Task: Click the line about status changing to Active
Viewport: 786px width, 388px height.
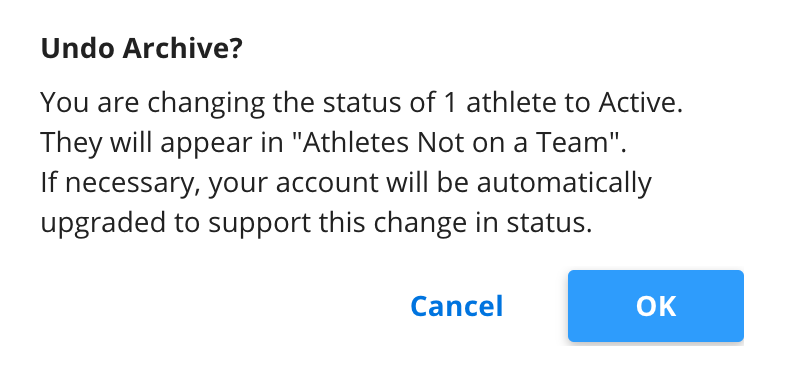Action: click(361, 103)
